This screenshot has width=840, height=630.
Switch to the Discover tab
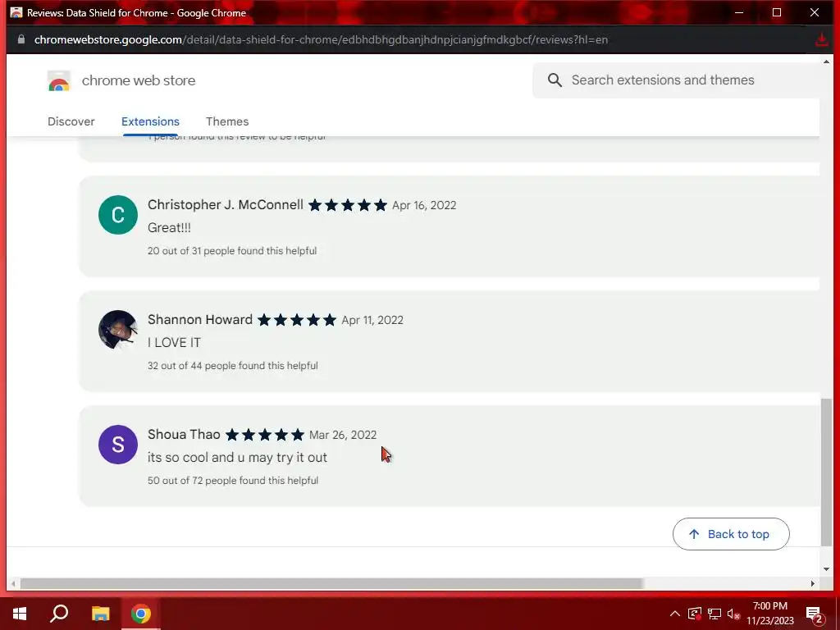click(x=71, y=121)
